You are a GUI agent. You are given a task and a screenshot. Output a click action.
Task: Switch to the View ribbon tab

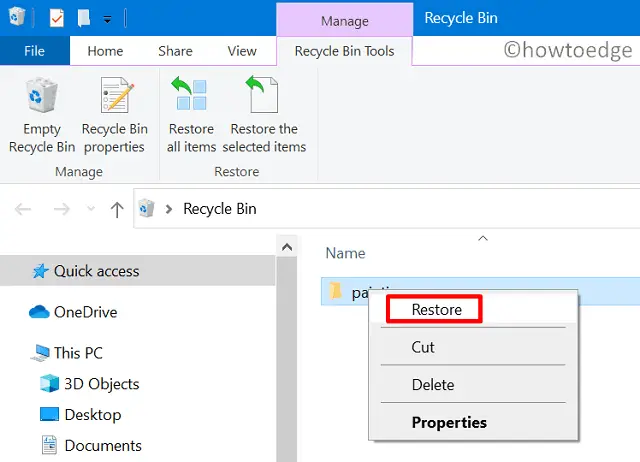pos(242,51)
